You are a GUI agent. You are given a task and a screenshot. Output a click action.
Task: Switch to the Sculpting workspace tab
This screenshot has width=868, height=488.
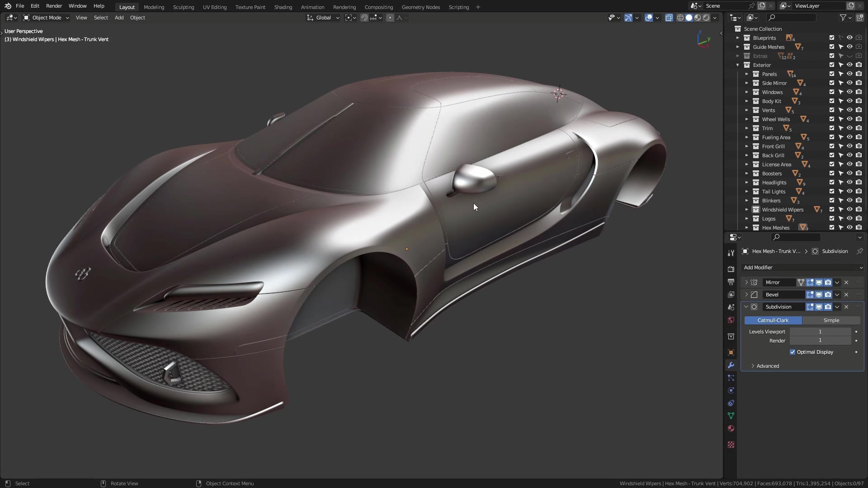pos(183,7)
